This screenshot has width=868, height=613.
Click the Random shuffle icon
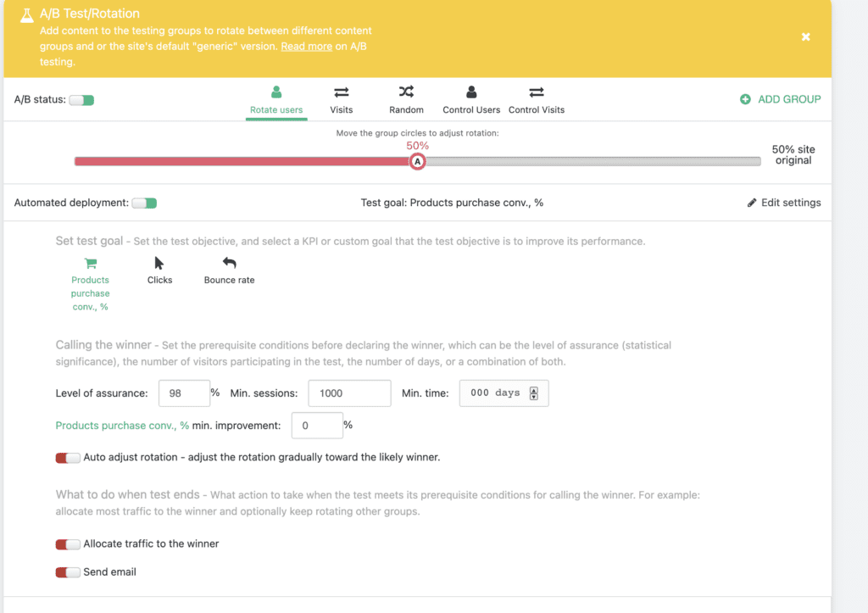[x=406, y=92]
